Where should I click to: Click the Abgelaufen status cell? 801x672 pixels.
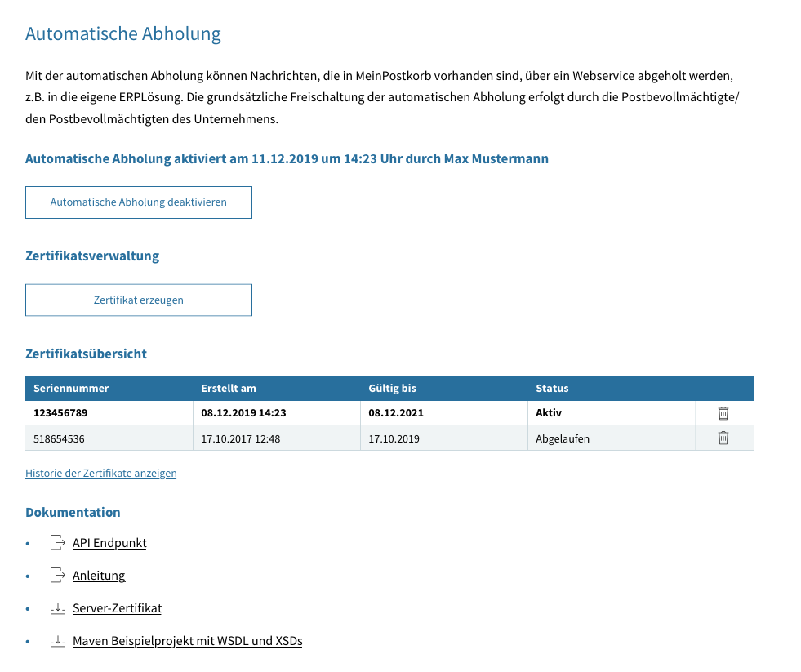coord(612,438)
